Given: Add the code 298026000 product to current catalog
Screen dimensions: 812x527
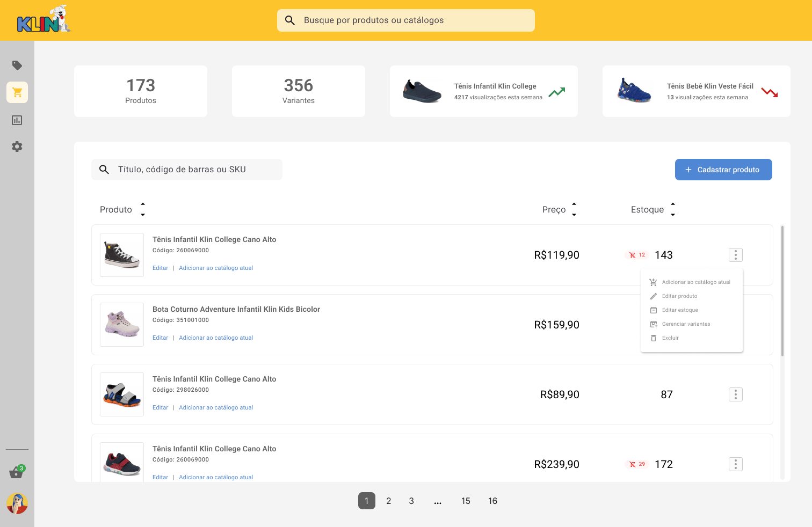Looking at the screenshot, I should (x=216, y=407).
